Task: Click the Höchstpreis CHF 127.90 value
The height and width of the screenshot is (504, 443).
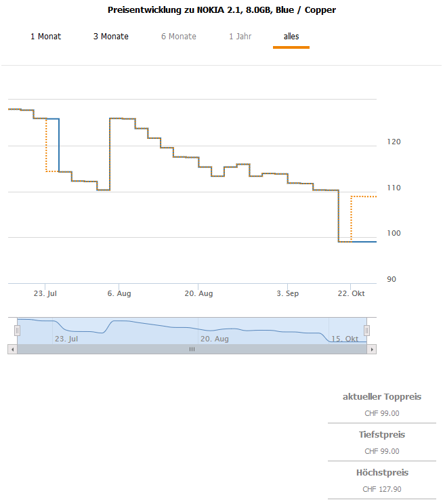Action: [382, 489]
